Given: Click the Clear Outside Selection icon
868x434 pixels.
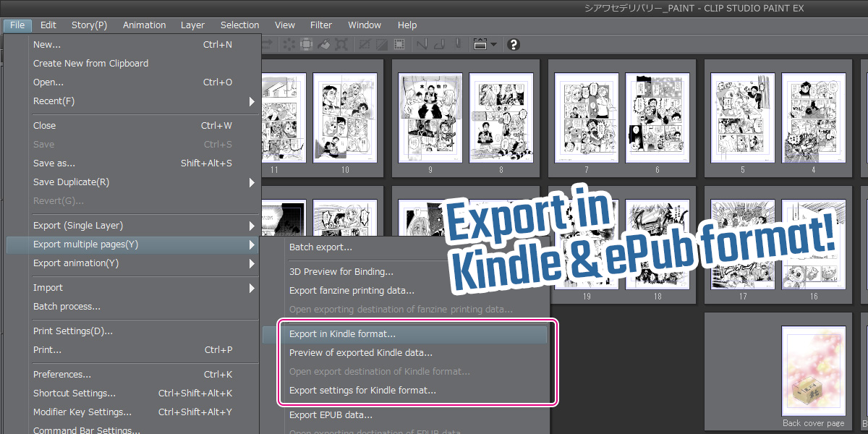Looking at the screenshot, I should pyautogui.click(x=306, y=44).
